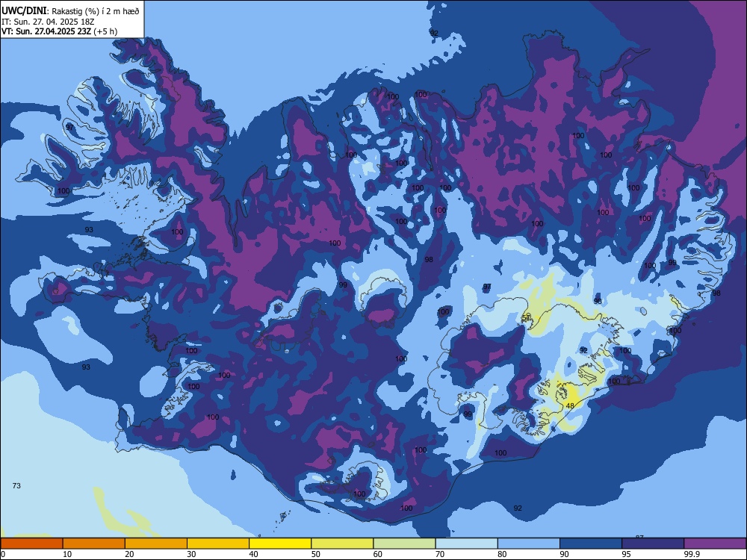Pick the 20–30 legend color band

point(156,544)
